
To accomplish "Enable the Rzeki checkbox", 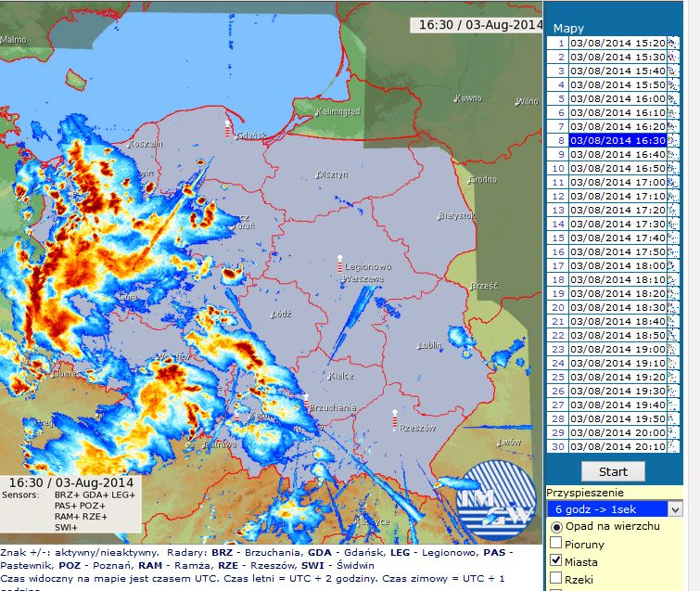I will [555, 578].
